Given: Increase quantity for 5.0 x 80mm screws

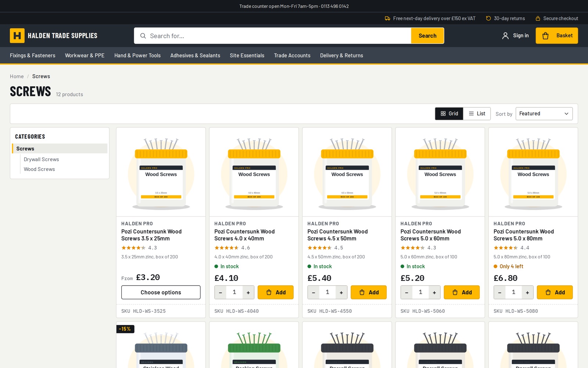Looking at the screenshot, I should [x=527, y=293].
